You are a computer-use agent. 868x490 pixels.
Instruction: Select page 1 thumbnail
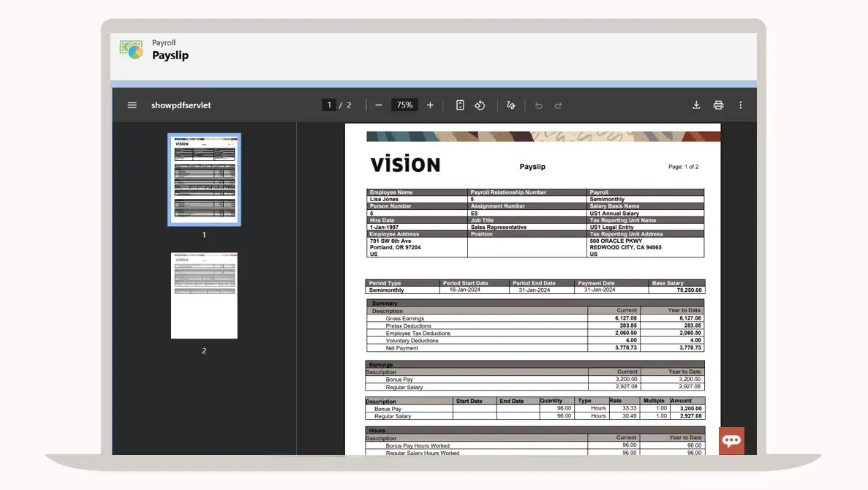(204, 179)
